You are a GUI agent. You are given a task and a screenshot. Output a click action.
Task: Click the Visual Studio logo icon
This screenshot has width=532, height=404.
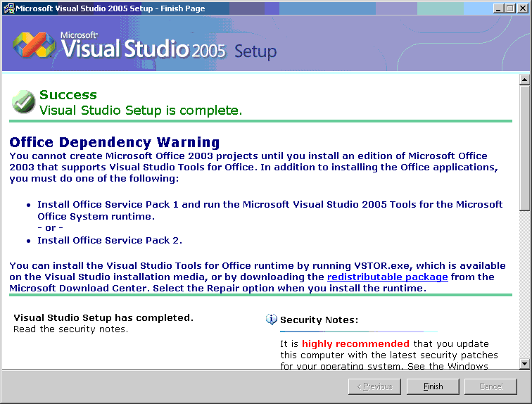coord(34,45)
